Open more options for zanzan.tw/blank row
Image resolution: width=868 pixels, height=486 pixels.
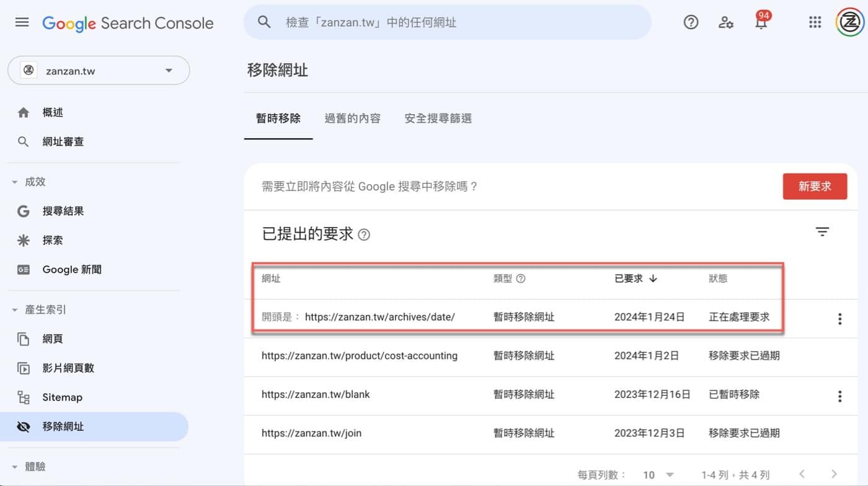tap(839, 397)
